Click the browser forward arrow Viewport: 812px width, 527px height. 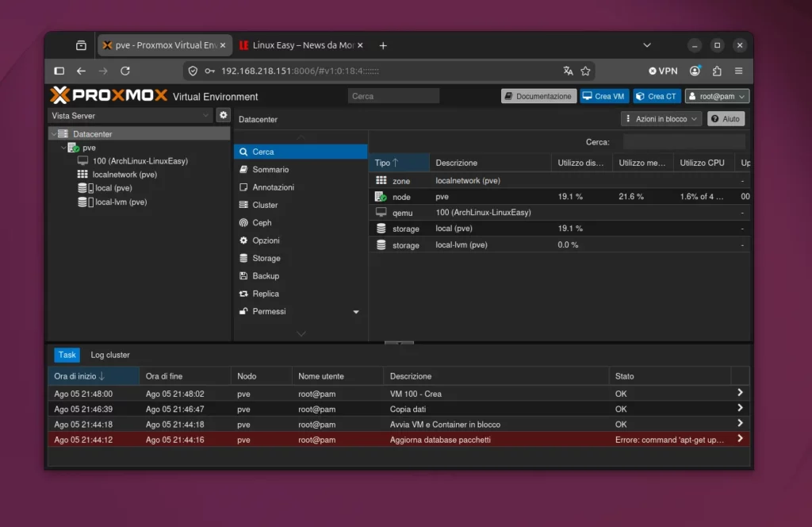(x=103, y=71)
